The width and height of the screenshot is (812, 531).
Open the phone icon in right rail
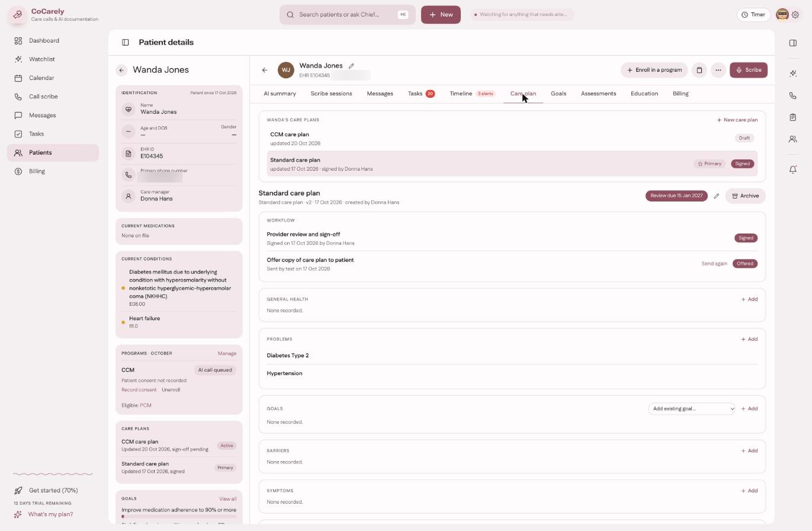(793, 95)
